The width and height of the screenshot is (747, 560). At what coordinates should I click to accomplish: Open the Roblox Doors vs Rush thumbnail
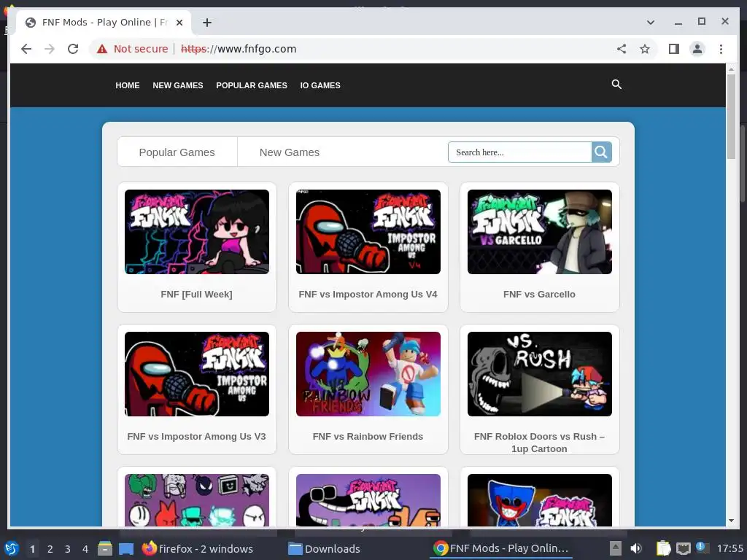point(540,374)
